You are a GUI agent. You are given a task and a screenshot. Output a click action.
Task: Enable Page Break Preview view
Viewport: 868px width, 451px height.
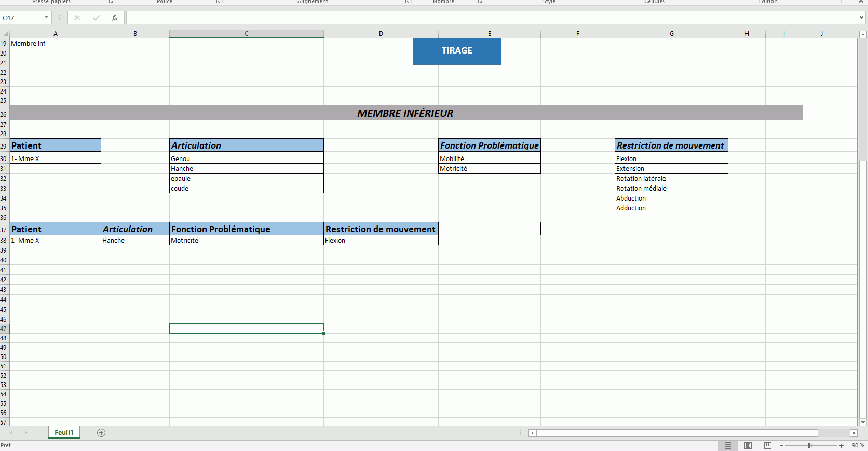point(768,446)
